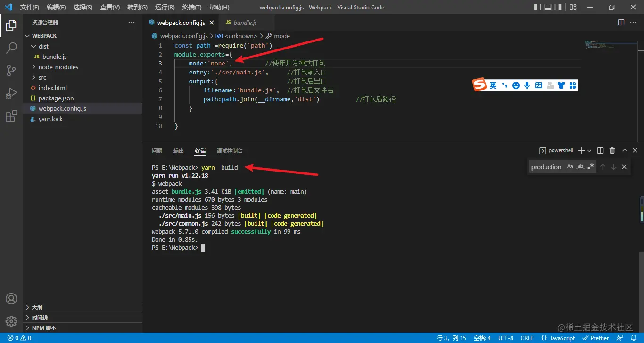Open Sogou skin shirt icon
This screenshot has width=644, height=343.
(x=561, y=85)
